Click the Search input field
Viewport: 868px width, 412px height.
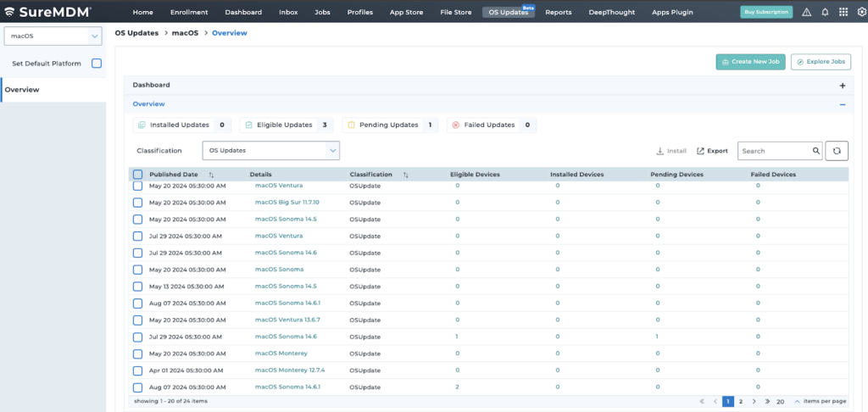[775, 151]
